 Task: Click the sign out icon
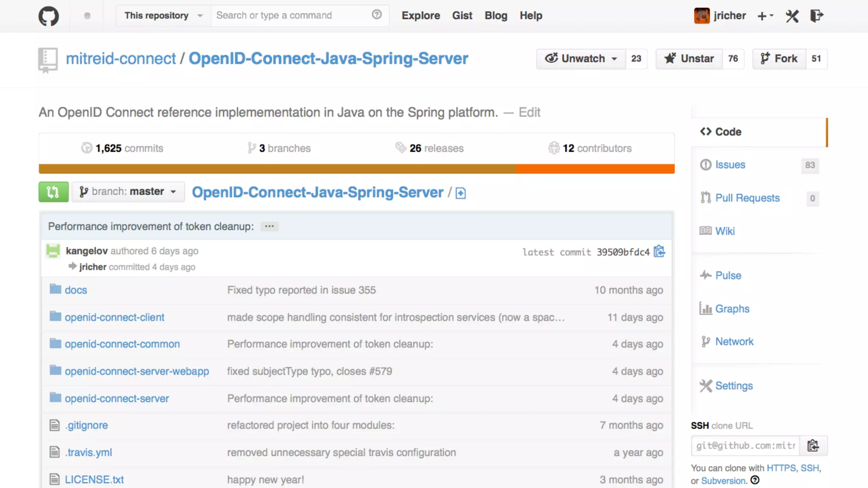click(x=816, y=16)
